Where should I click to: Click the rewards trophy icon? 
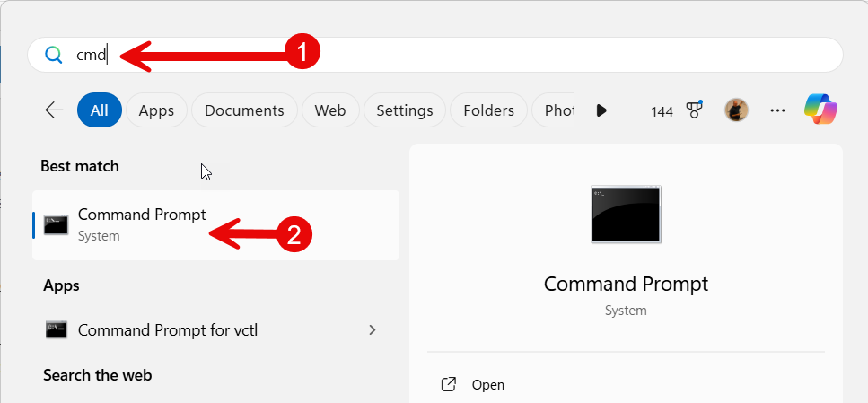point(694,110)
